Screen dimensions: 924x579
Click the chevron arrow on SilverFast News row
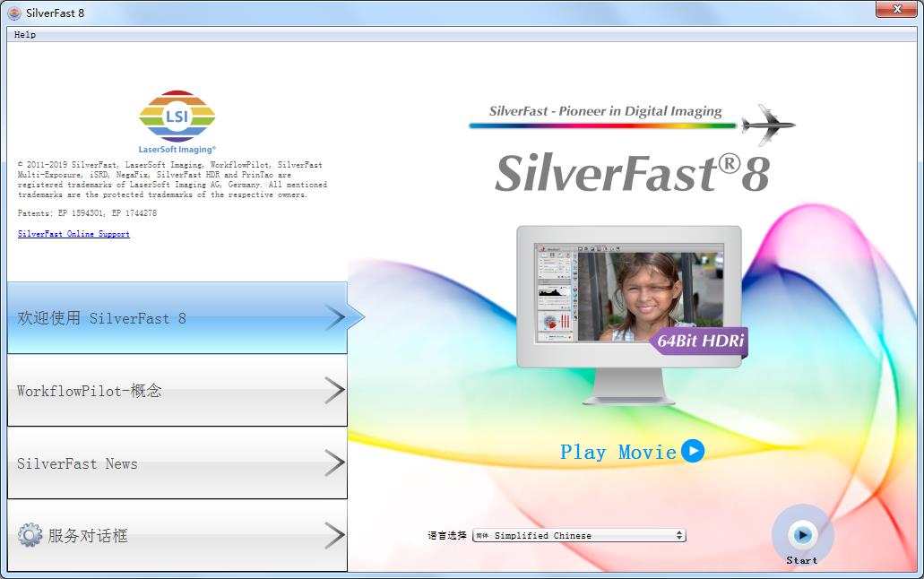[x=334, y=462]
